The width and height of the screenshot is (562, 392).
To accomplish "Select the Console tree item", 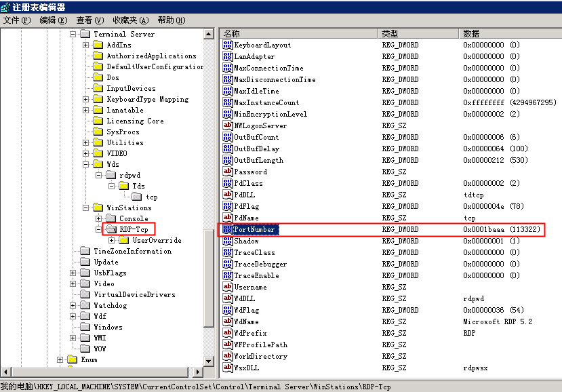I will pos(134,218).
